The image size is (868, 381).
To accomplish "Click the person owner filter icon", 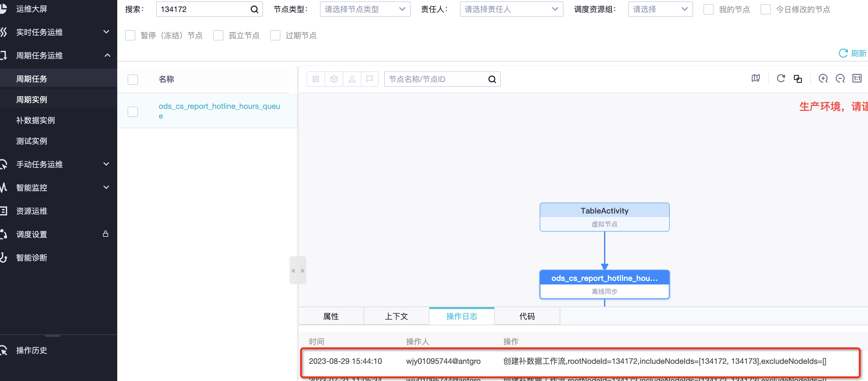I will (352, 79).
